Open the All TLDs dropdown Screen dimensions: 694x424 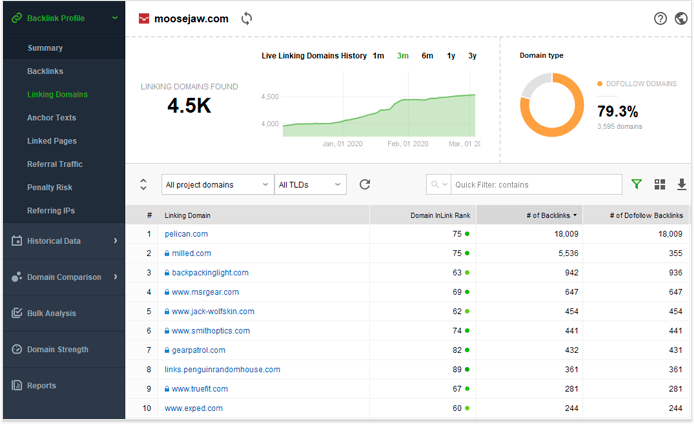310,185
